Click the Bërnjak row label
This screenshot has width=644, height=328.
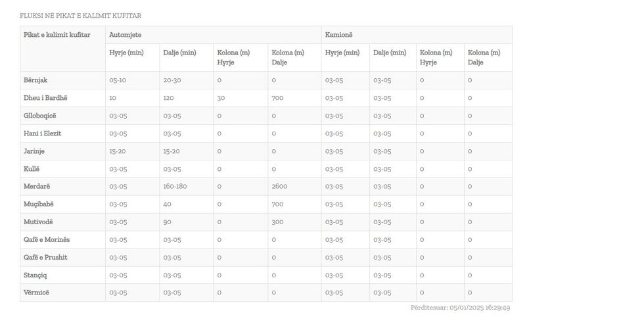(35, 80)
